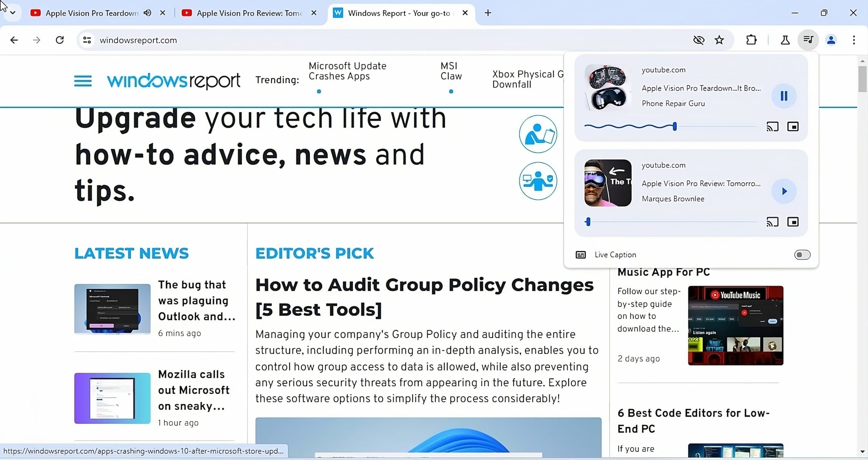
Task: Go back to previous page
Action: click(x=14, y=40)
